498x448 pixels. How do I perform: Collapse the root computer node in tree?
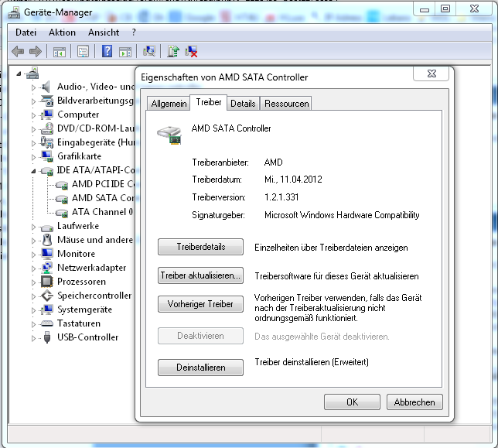(19, 74)
